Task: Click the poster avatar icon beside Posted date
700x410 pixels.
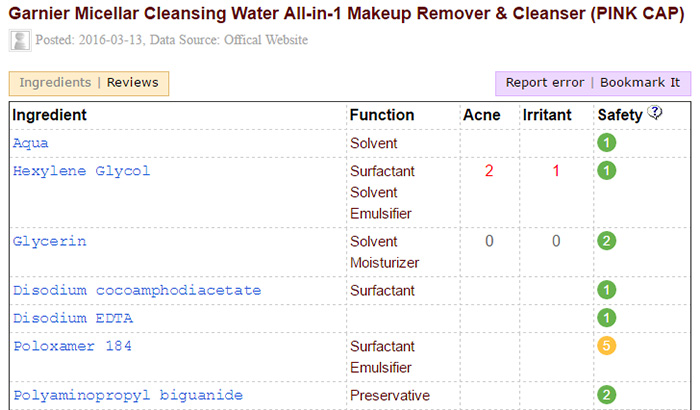Action: 20,40
